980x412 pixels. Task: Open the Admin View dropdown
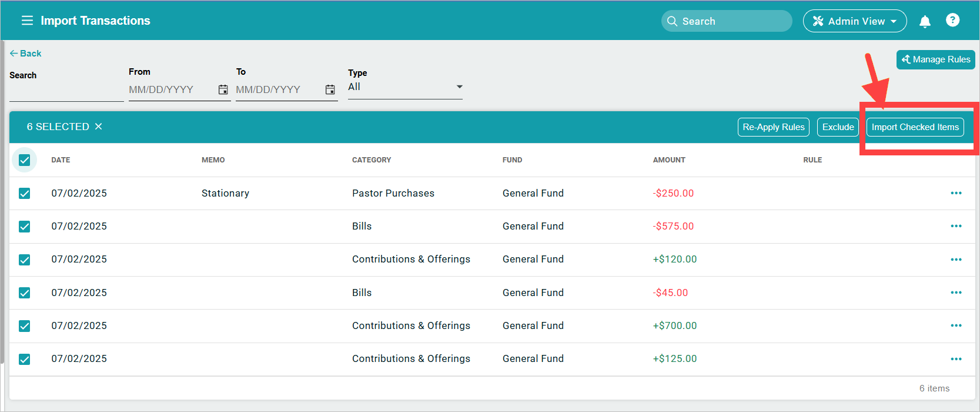pyautogui.click(x=855, y=21)
